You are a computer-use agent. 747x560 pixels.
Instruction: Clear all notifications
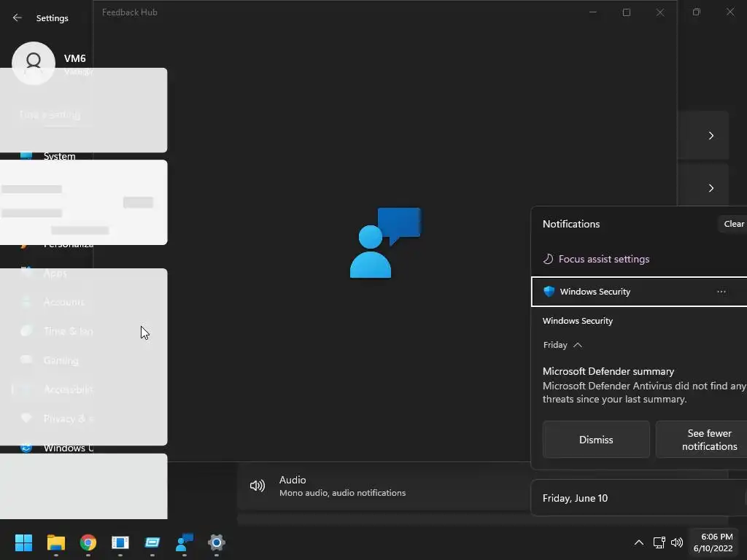(x=733, y=224)
